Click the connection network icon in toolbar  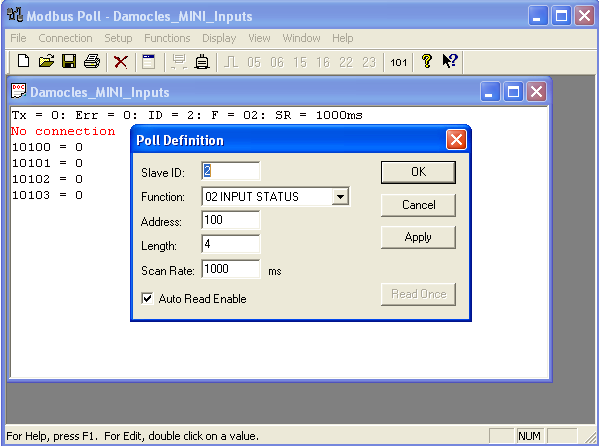pyautogui.click(x=179, y=62)
